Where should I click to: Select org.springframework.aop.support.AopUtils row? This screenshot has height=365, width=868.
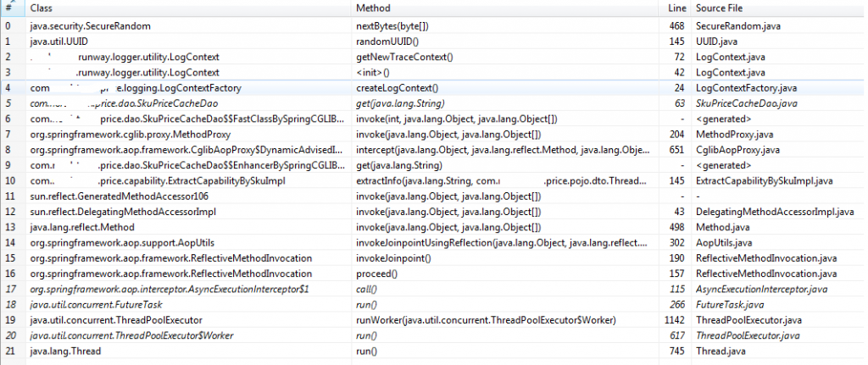tap(433, 243)
